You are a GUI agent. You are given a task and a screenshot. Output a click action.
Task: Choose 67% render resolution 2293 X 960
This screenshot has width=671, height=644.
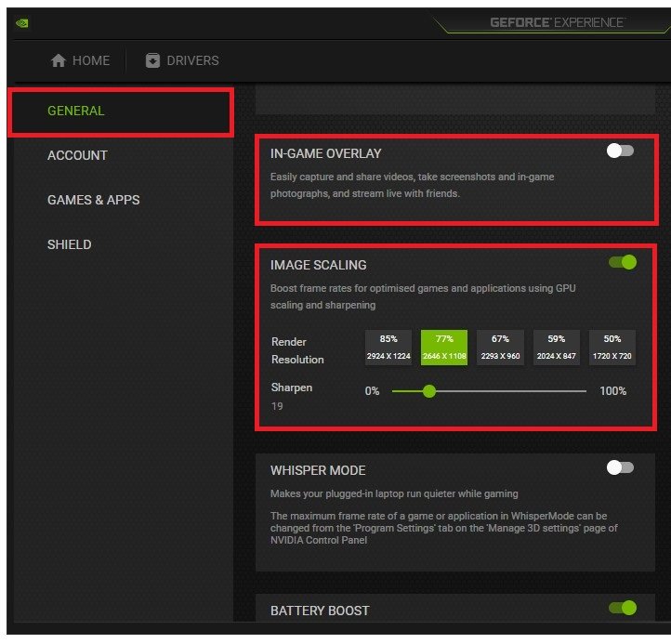tap(500, 348)
